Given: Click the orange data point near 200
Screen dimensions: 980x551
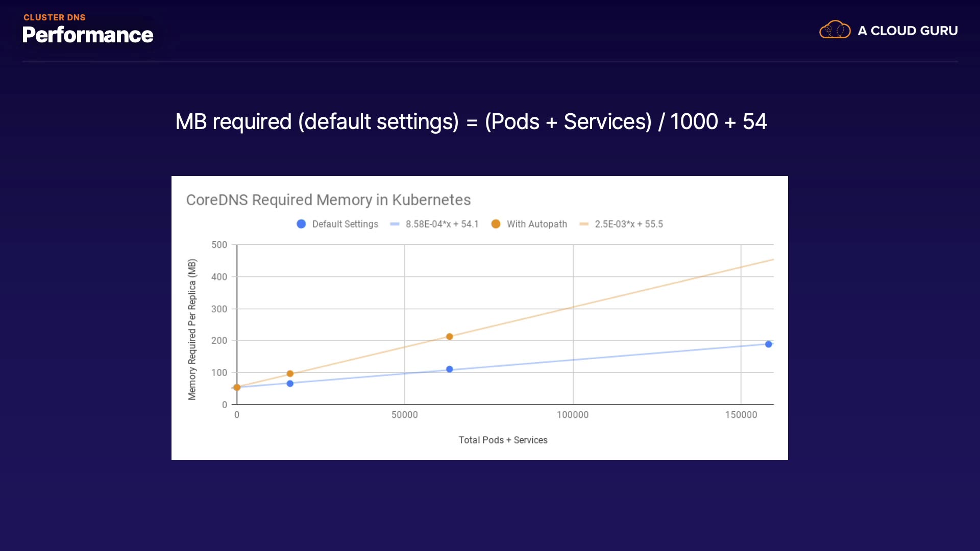Looking at the screenshot, I should (449, 337).
